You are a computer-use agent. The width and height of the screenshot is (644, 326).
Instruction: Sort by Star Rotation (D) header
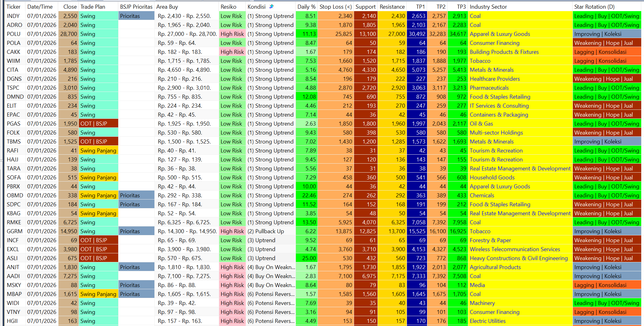(x=594, y=7)
